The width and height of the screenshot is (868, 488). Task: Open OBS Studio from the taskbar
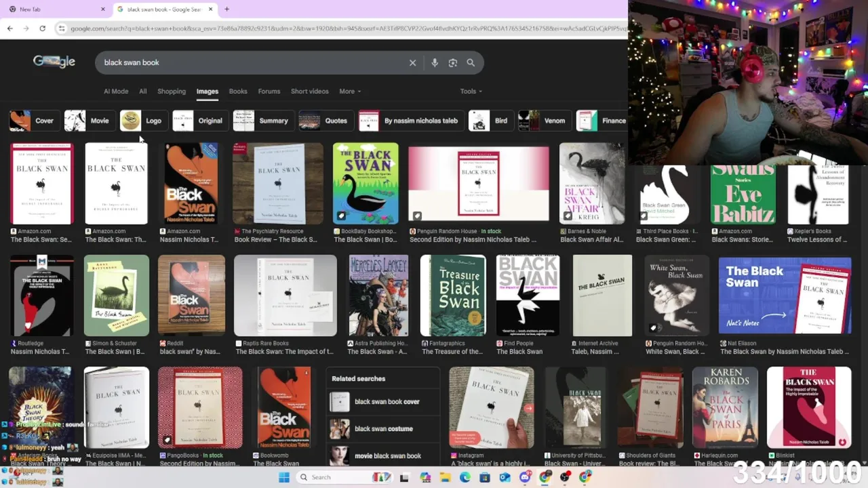pos(565,477)
